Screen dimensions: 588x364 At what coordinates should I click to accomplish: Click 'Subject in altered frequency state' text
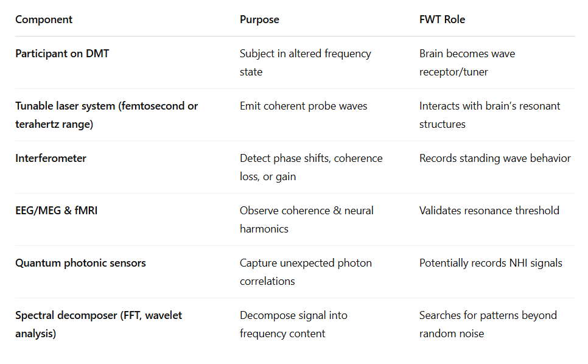point(306,63)
